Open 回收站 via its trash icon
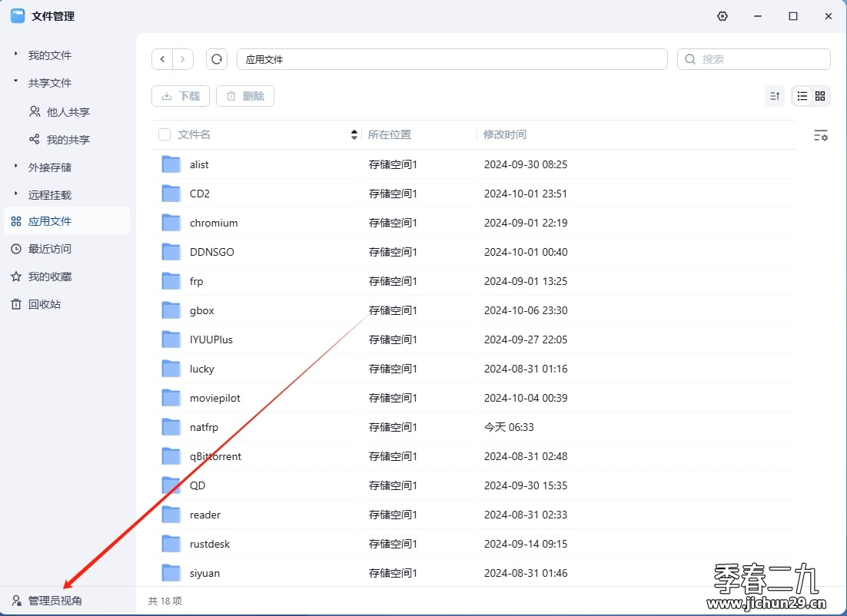The image size is (847, 616). coord(16,304)
